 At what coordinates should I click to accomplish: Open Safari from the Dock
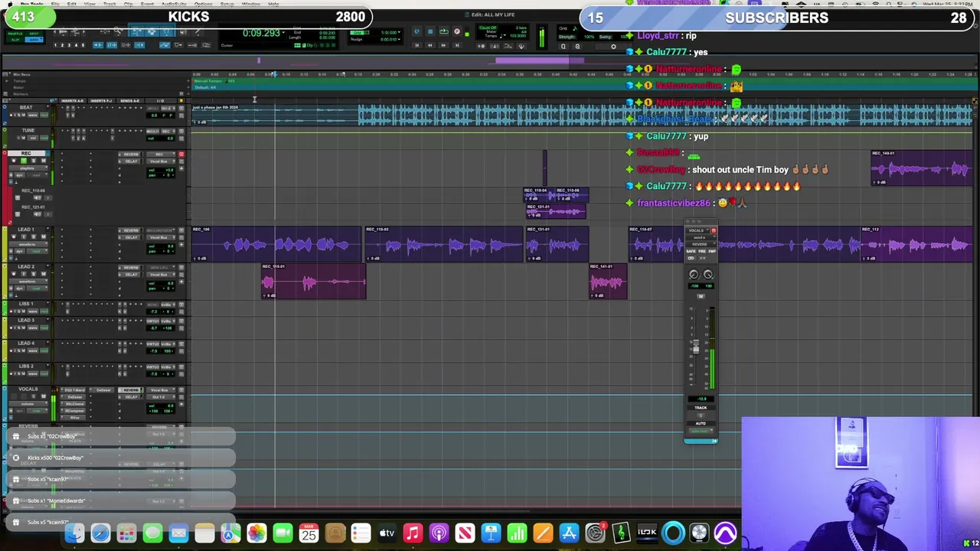tap(100, 533)
